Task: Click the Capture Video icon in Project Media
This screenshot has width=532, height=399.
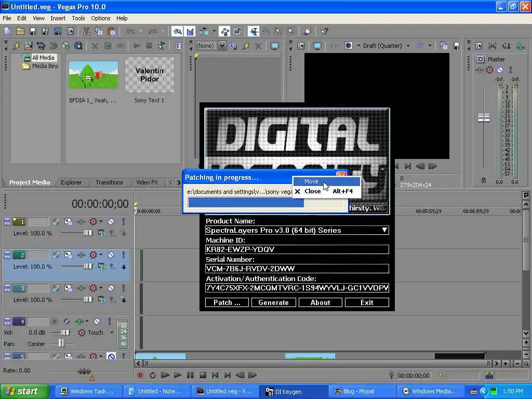Action: [41, 46]
